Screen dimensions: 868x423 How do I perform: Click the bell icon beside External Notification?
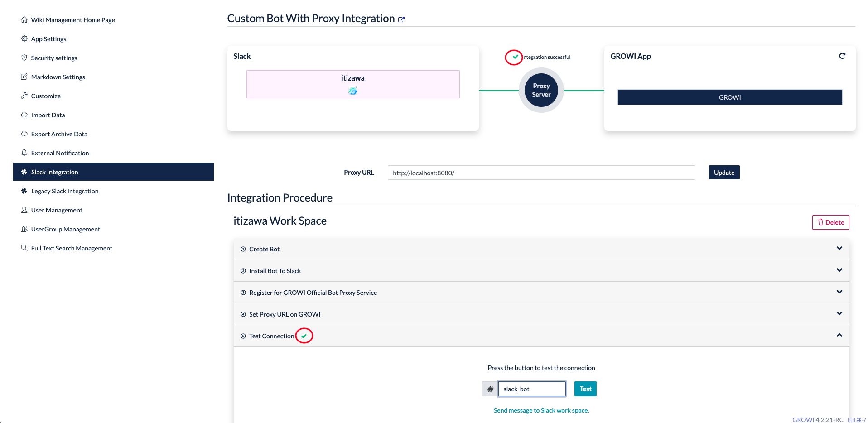click(24, 153)
